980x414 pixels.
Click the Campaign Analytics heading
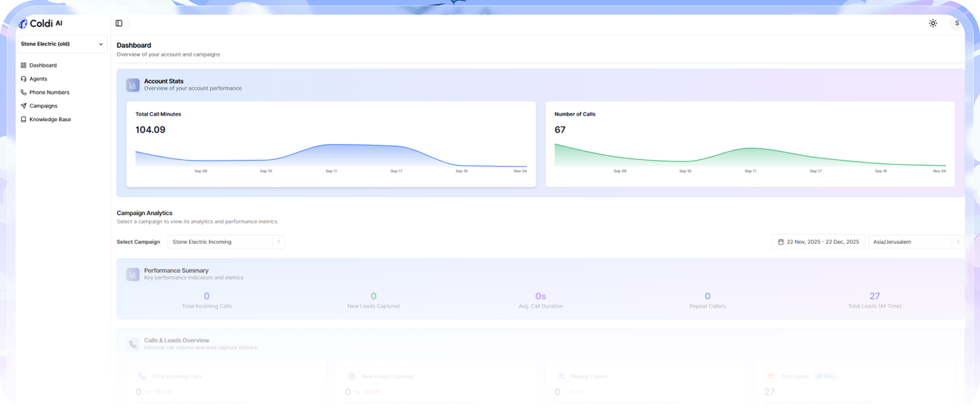coord(144,213)
